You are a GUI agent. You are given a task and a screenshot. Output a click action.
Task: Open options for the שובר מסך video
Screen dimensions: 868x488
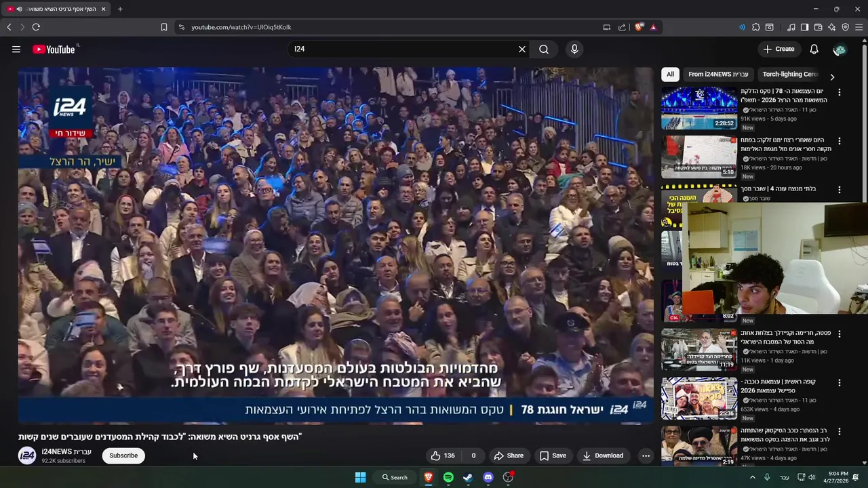click(x=839, y=190)
